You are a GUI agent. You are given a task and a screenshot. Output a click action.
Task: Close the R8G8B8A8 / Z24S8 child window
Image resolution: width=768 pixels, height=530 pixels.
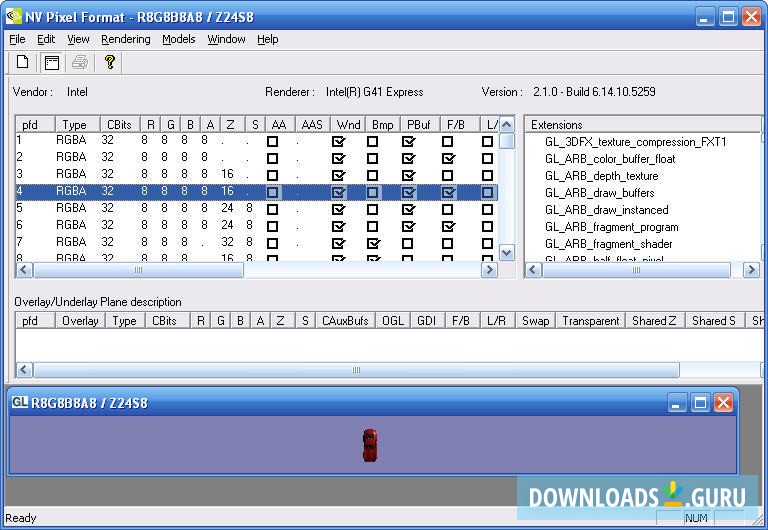point(723,403)
